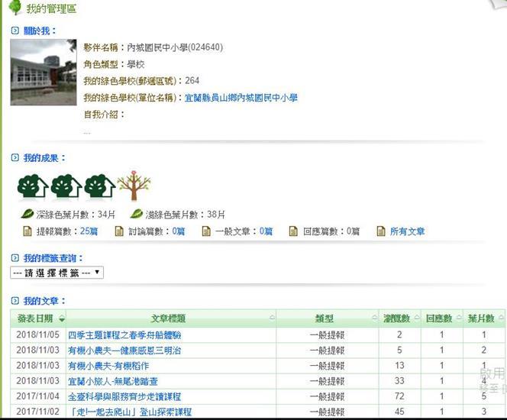Click the arrow icon next to 我的文章
507x420 pixels.
(x=15, y=302)
